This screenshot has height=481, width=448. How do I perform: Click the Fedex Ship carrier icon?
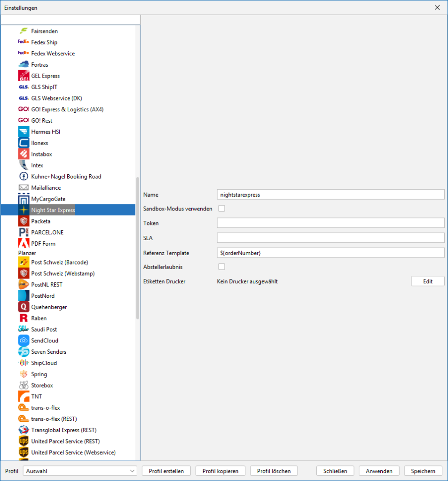click(24, 42)
